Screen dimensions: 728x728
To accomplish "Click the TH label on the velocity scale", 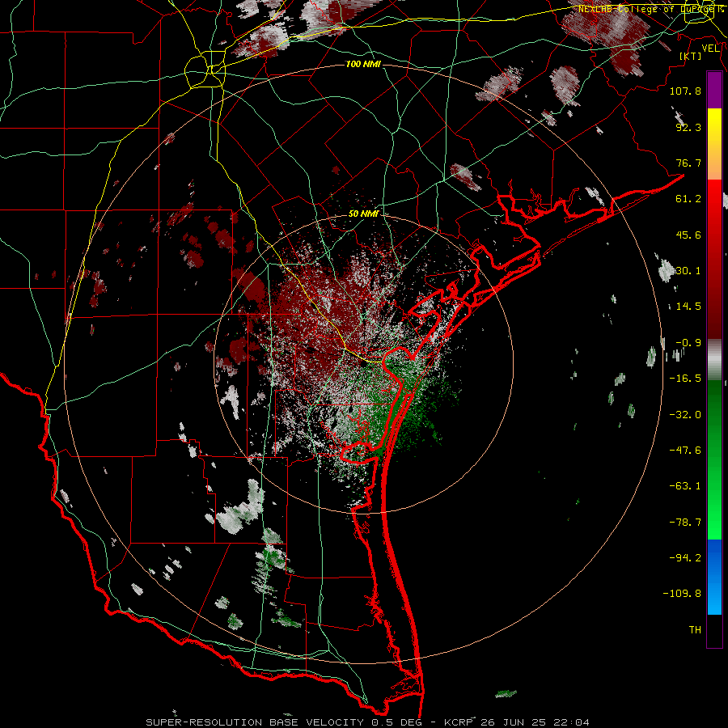I will [695, 629].
